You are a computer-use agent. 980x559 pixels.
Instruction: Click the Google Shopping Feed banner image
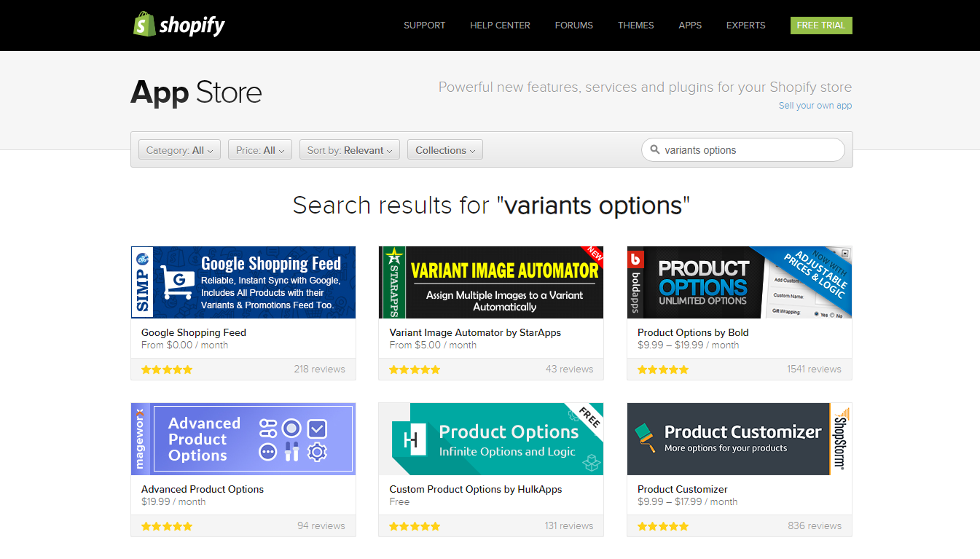coord(243,282)
